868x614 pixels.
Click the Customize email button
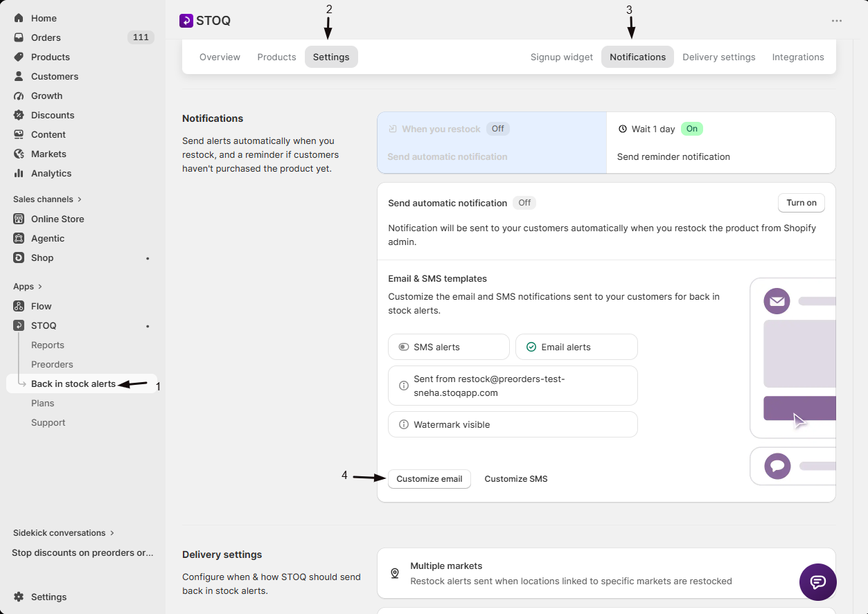[429, 479]
